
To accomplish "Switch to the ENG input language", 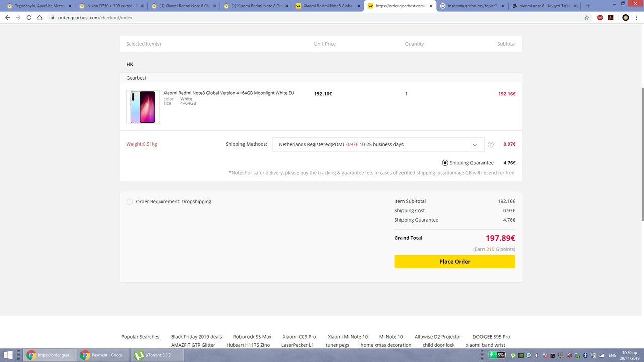I will tap(612, 355).
